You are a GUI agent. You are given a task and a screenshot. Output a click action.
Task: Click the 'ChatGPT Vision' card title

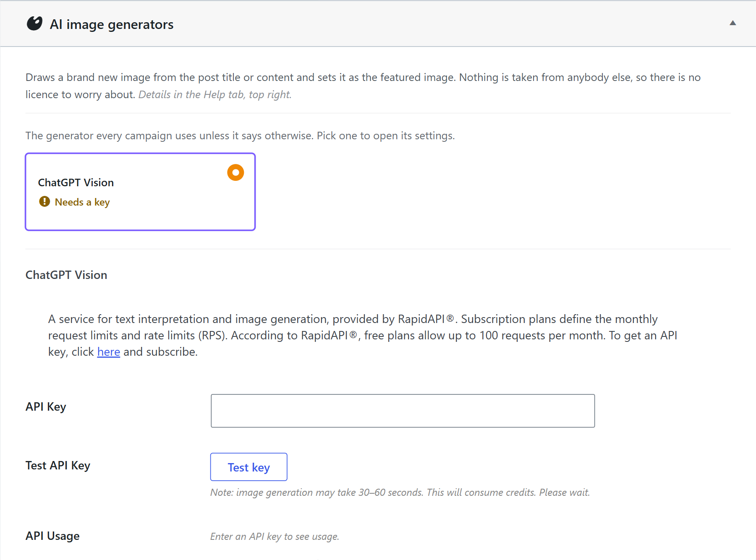pos(76,182)
